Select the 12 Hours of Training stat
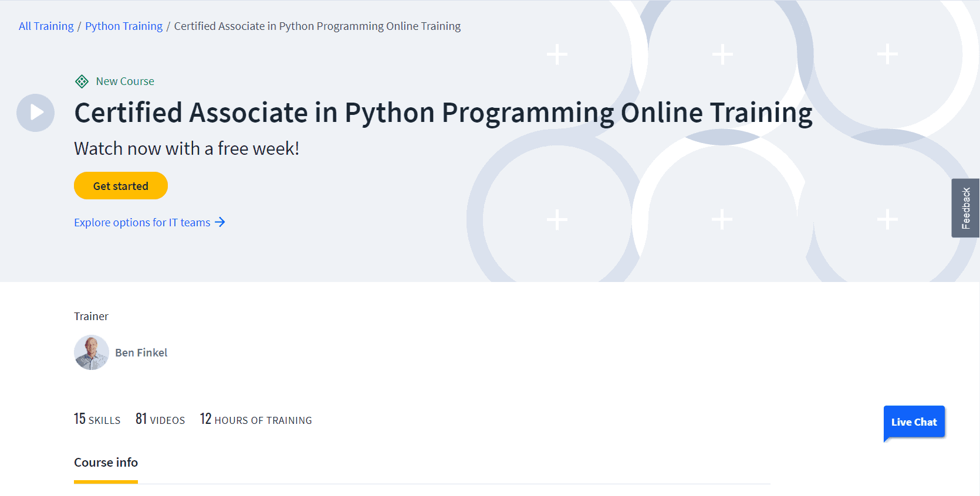Viewport: 980px width, 496px height. pyautogui.click(x=256, y=420)
